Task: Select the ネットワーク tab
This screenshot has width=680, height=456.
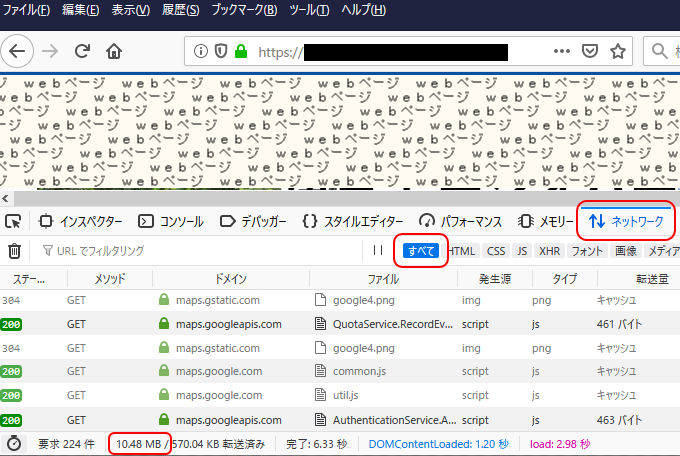Action: 626,221
